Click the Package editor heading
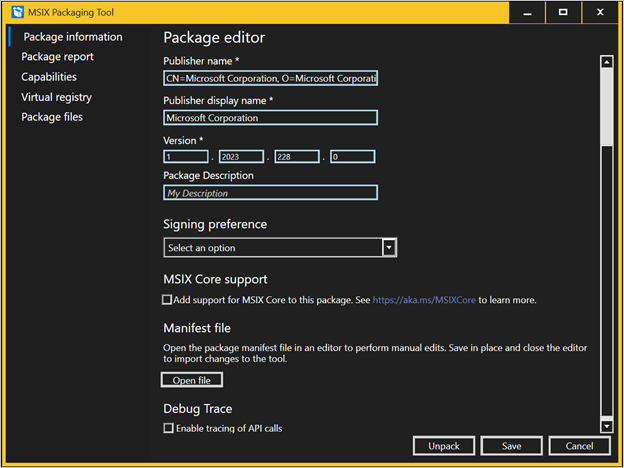Screen dimensions: 624x468 pyautogui.click(x=214, y=38)
